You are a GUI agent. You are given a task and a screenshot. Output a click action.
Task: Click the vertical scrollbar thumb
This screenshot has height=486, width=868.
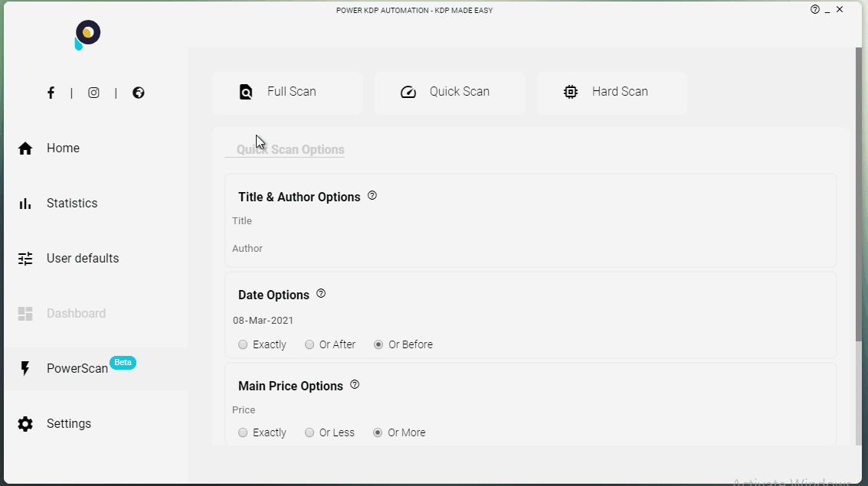click(x=859, y=194)
